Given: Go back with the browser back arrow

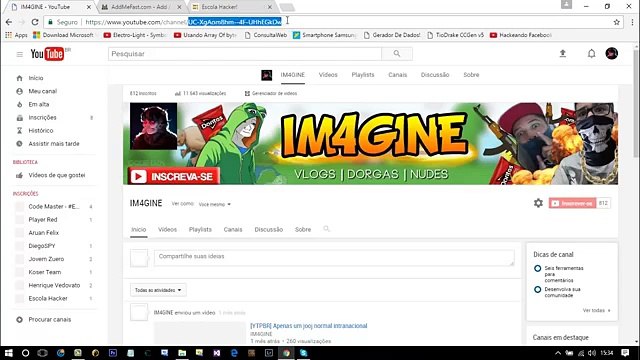Looking at the screenshot, I should 9,22.
